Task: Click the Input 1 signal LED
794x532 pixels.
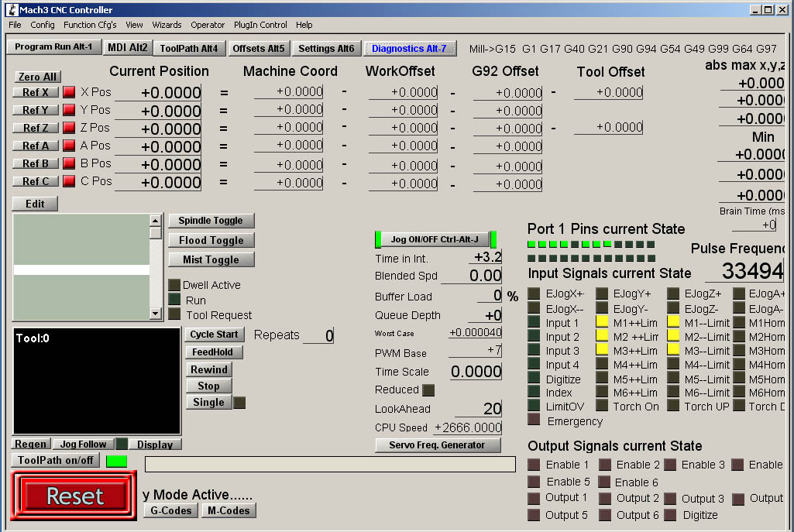Action: pyautogui.click(x=534, y=322)
